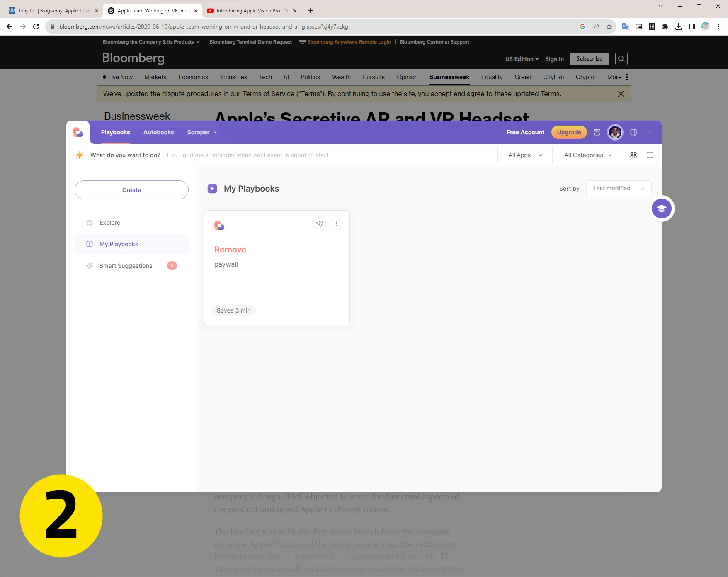Expand the All Categories dropdown
Screen dimensions: 728x577
point(587,155)
